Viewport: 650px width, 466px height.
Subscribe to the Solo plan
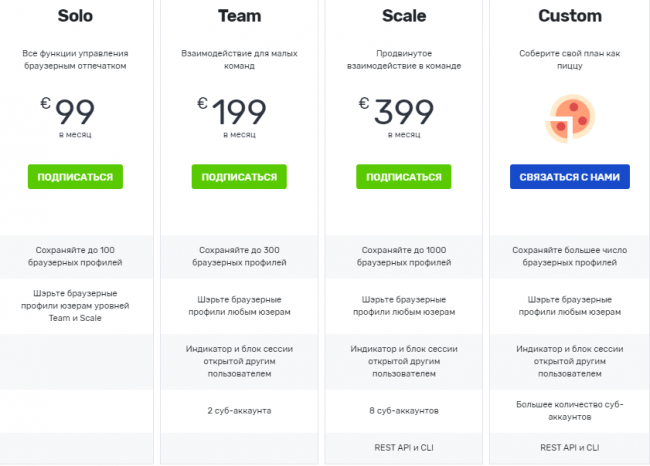(75, 177)
